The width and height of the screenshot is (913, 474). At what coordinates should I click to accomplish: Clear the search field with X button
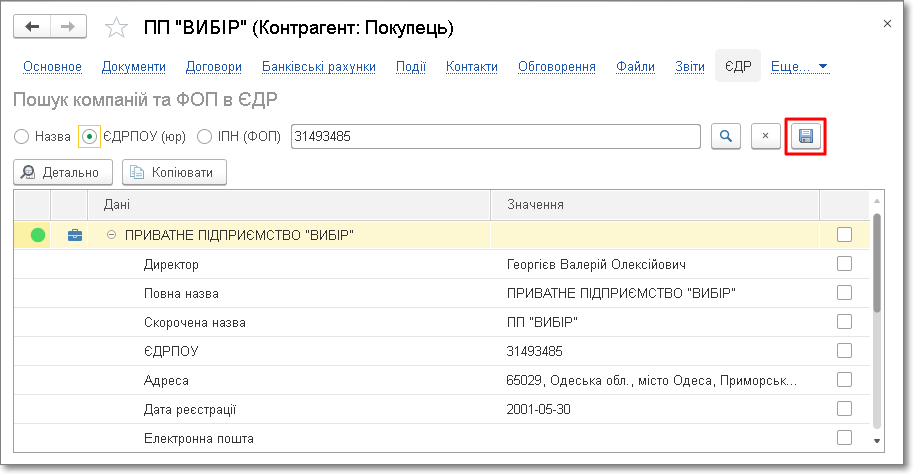(765, 136)
